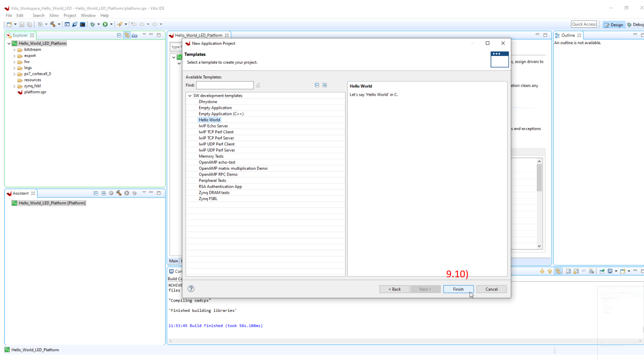Click the Run icon in the Assistant panel
This screenshot has width=644, height=360.
point(127,193)
